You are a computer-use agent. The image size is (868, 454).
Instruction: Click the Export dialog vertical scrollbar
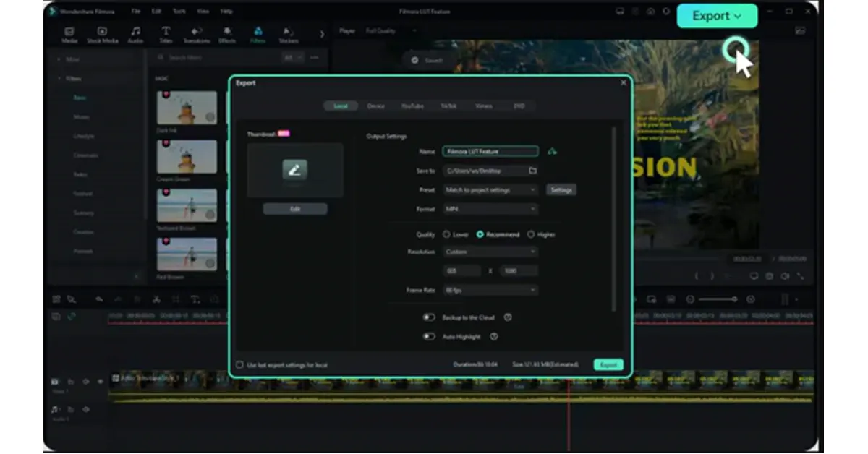tap(614, 220)
